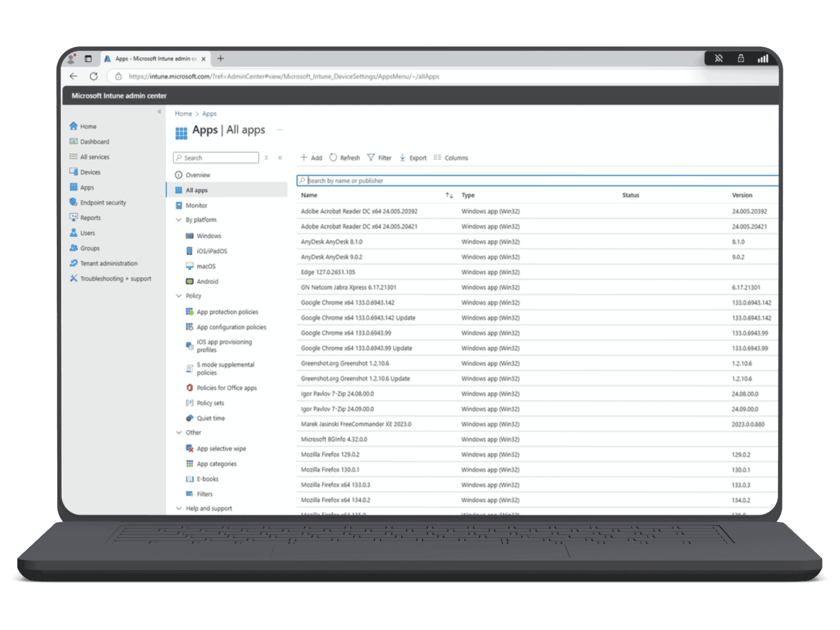Sort the table by Name column
The image size is (840, 630).
click(x=449, y=195)
